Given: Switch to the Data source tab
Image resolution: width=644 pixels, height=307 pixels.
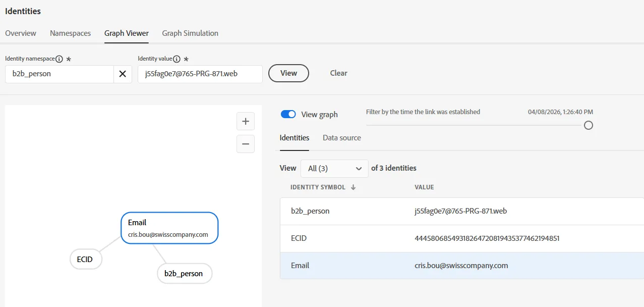Looking at the screenshot, I should (342, 138).
